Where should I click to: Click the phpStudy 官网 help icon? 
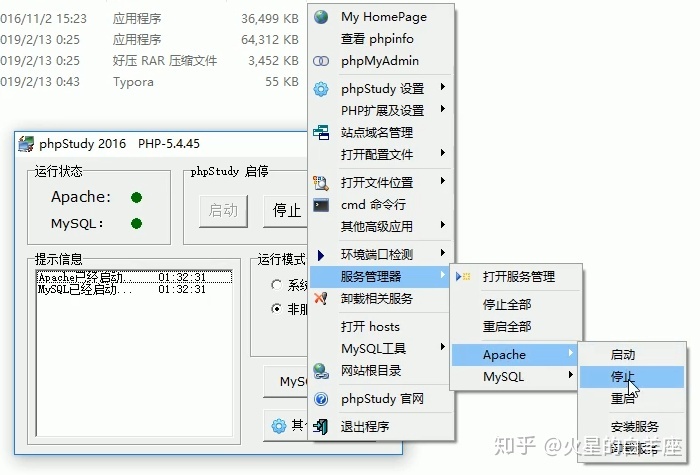tap(321, 399)
